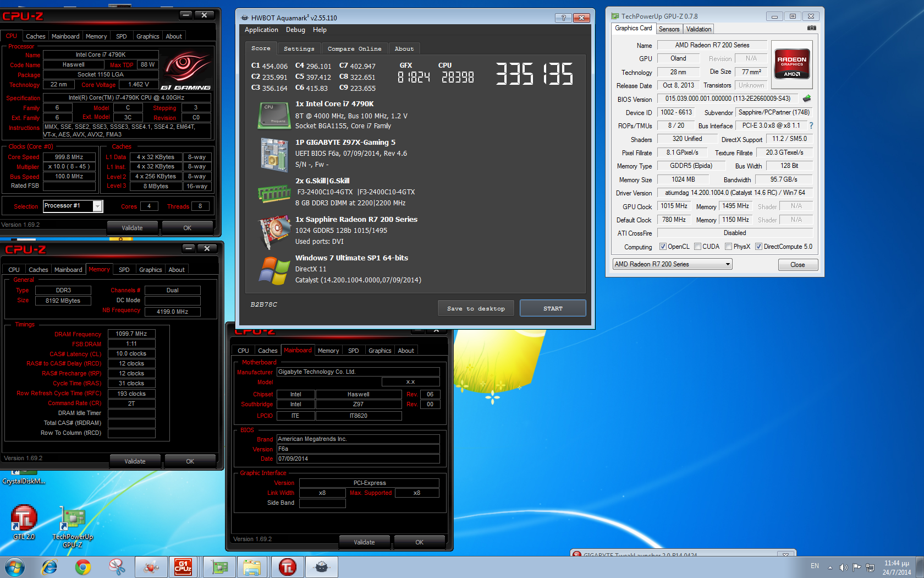The width and height of the screenshot is (924, 578).
Task: Click the BIOS save chip icon in GPU-Z
Action: click(x=806, y=99)
